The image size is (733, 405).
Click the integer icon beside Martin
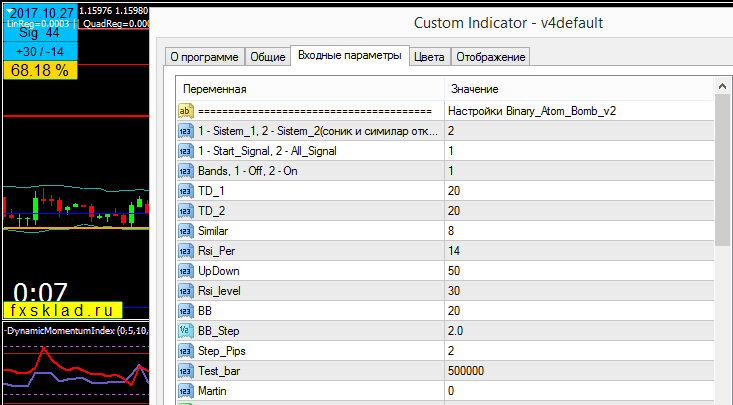[185, 390]
